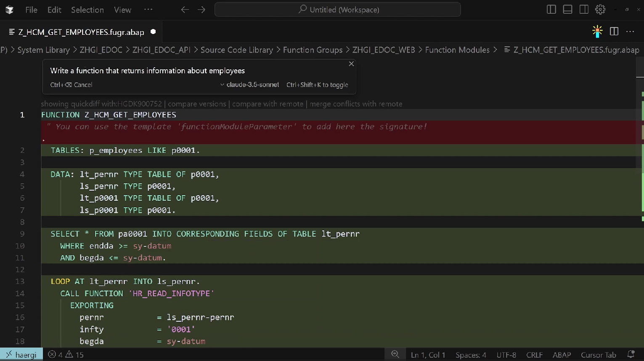Close the AI prompt box
The width and height of the screenshot is (644, 361).
(351, 64)
